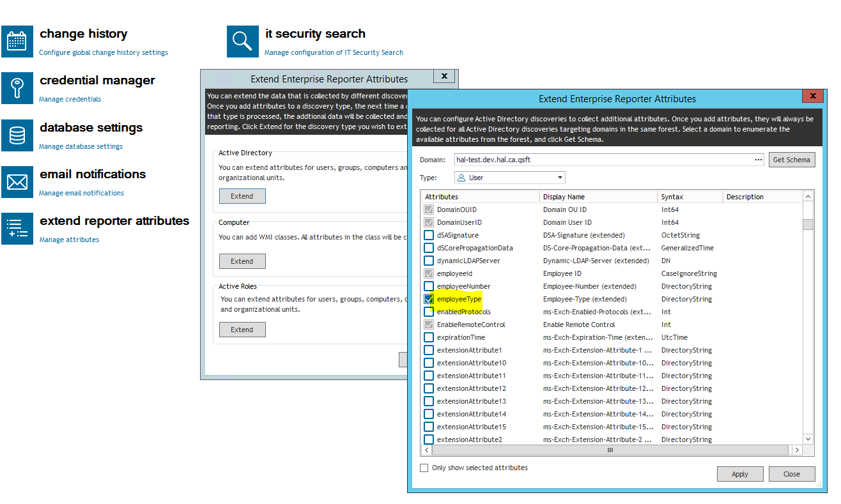Uncheck the employeeType attribute checkbox
The width and height of the screenshot is (841, 504).
click(x=429, y=299)
